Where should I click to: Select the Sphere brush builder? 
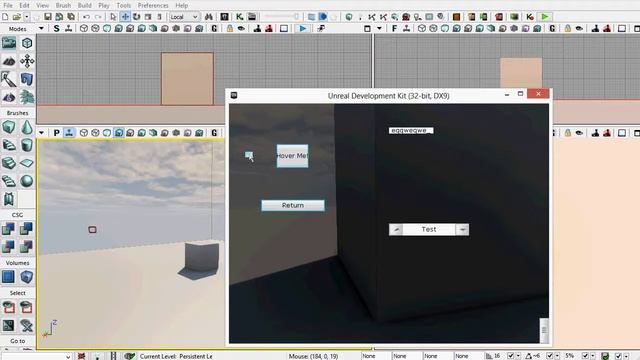(x=27, y=181)
